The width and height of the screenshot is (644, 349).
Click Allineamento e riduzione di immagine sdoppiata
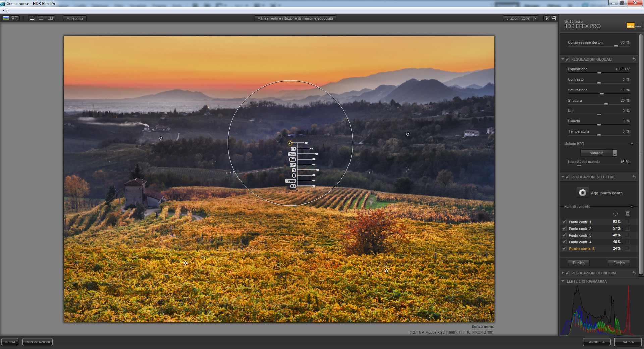pyautogui.click(x=295, y=18)
